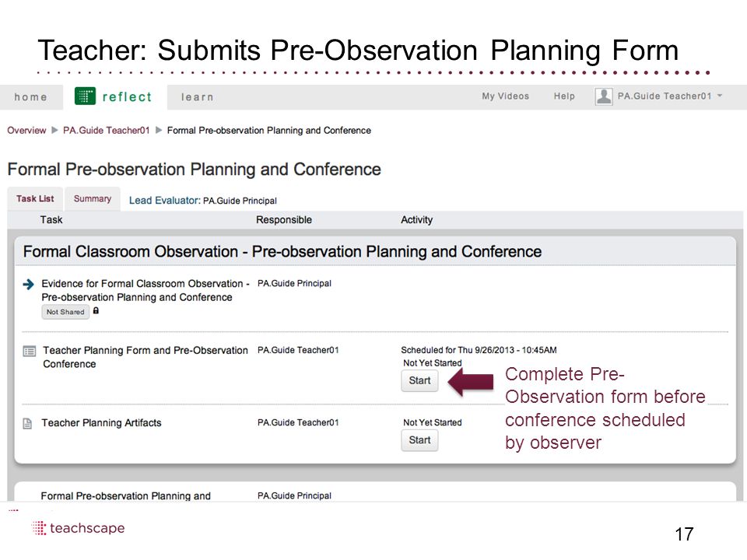Open the home navigation tab
Screen dimensions: 747x560
click(x=31, y=97)
